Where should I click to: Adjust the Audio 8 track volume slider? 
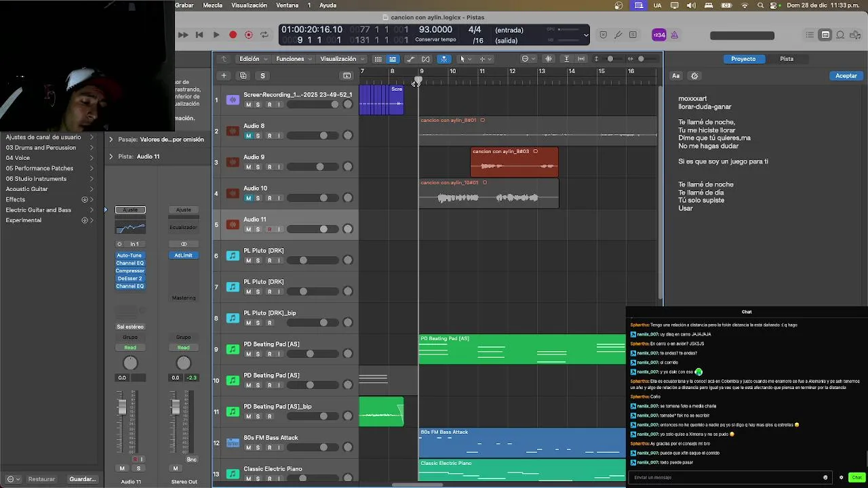point(313,136)
